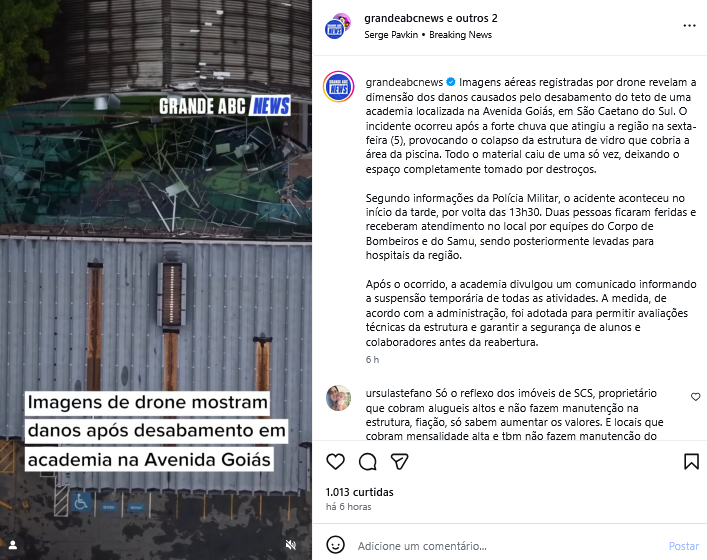Open comments via speech bubble icon
707x560 pixels.
pos(367,462)
